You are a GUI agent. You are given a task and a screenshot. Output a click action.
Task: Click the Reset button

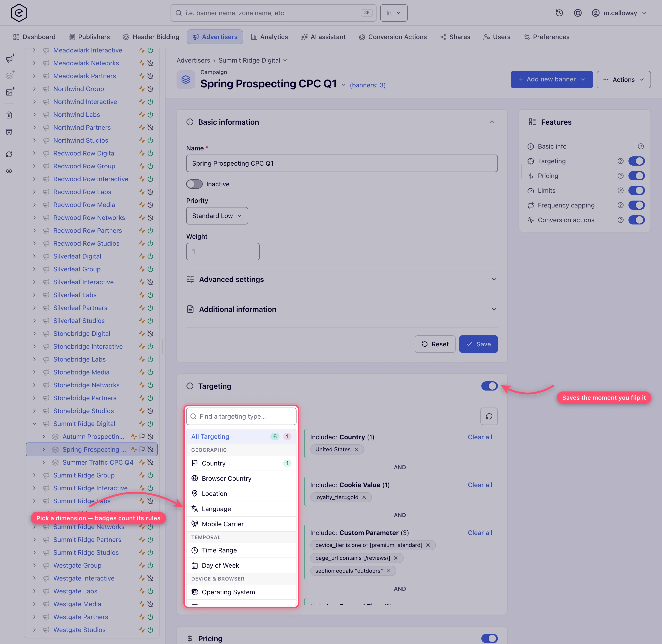[x=435, y=344]
